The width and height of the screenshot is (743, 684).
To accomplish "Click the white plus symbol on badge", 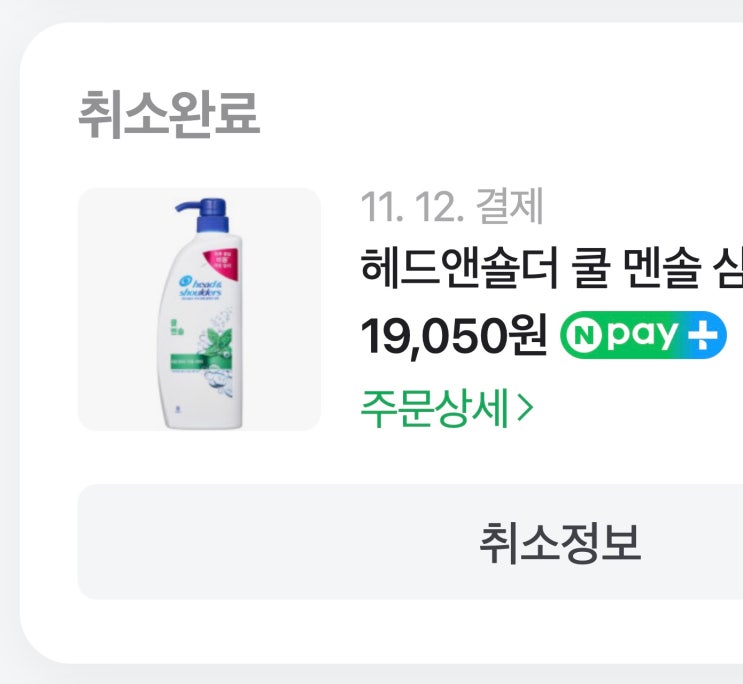I will click(x=700, y=335).
